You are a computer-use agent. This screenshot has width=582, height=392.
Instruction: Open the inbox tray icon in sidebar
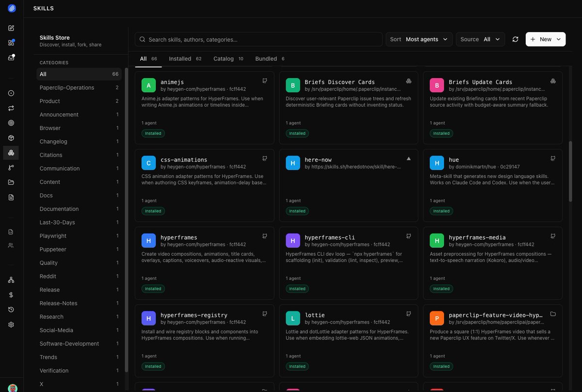point(11,57)
